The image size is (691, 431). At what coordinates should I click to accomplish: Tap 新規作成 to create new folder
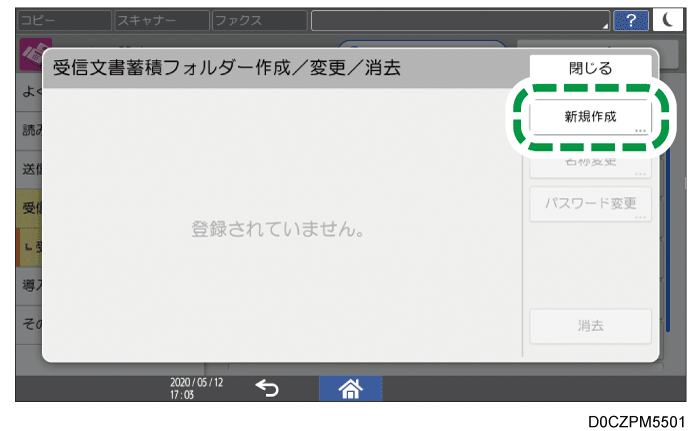(x=590, y=117)
